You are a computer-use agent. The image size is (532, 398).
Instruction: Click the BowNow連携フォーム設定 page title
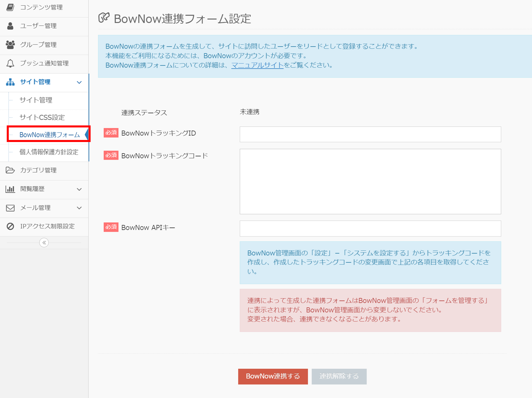(182, 18)
